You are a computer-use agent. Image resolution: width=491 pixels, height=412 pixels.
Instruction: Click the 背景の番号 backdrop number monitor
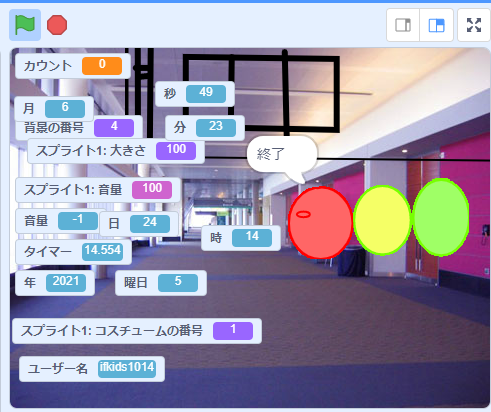[x=79, y=128]
